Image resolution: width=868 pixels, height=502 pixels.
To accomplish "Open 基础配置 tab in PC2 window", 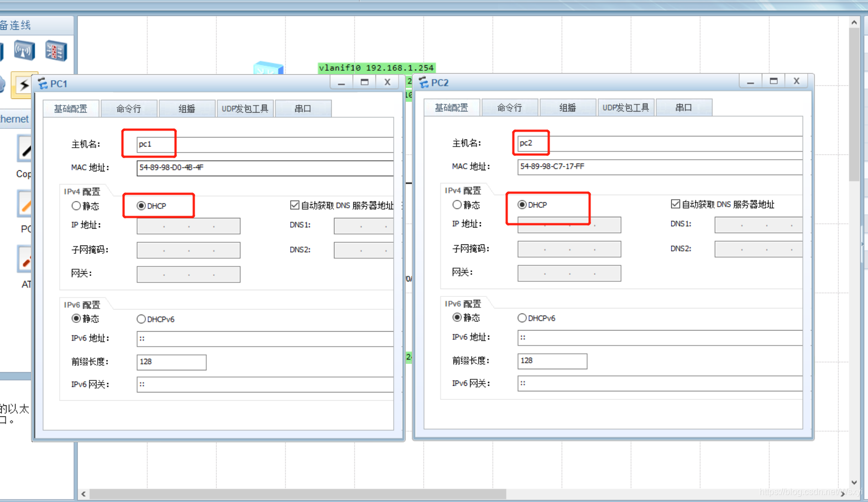I will pyautogui.click(x=452, y=107).
